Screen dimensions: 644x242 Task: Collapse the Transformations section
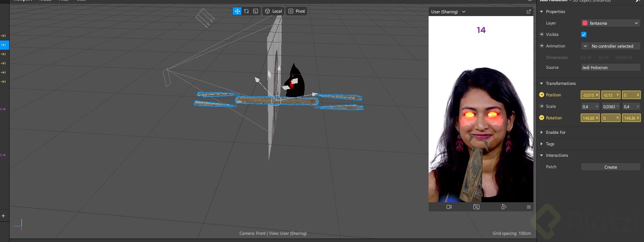541,83
